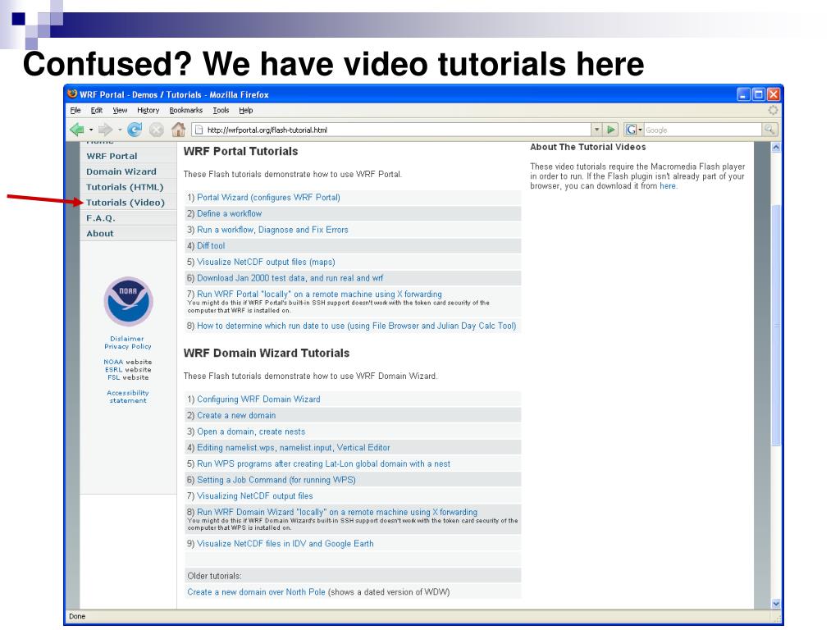Open the Disclaimer link
Image resolution: width=840 pixels, height=630 pixels.
tap(127, 339)
